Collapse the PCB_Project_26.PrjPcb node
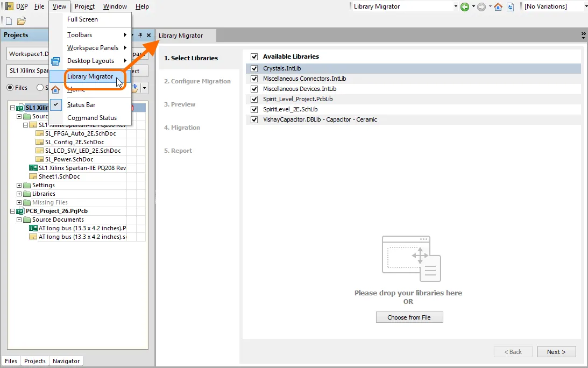Image resolution: width=588 pixels, height=368 pixels. (12, 211)
